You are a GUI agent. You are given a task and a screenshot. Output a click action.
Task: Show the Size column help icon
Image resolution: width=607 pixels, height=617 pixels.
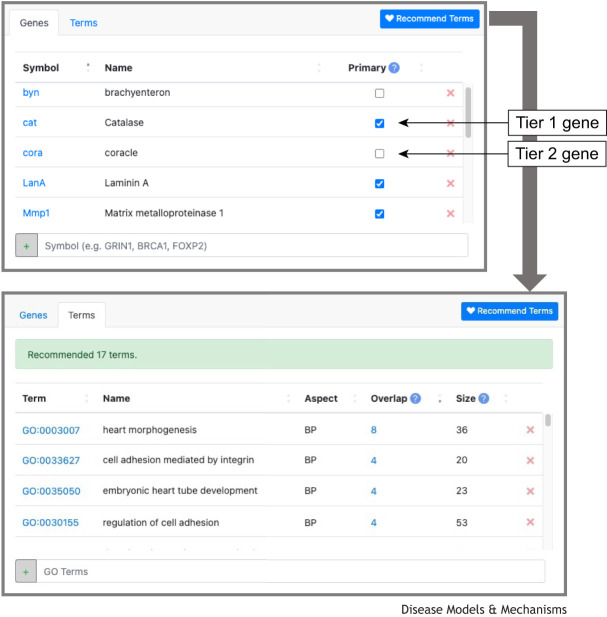[484, 399]
